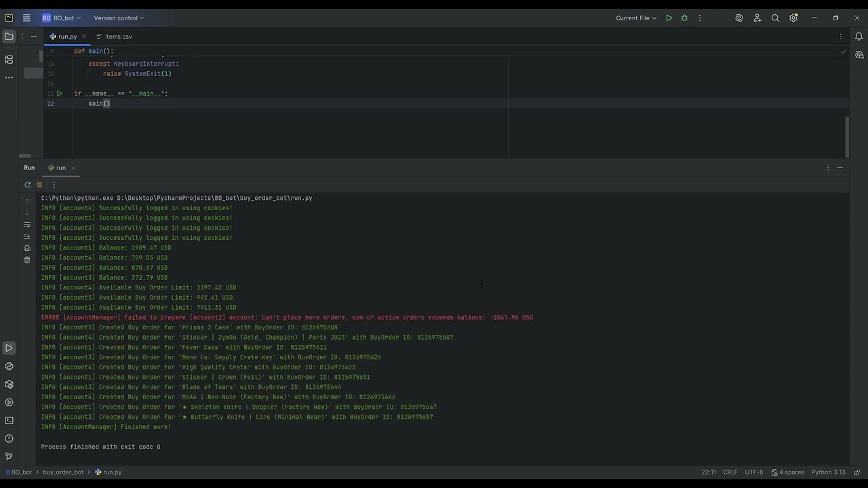
Task: Open the AI Assistant swirl icon in header
Action: 739,18
